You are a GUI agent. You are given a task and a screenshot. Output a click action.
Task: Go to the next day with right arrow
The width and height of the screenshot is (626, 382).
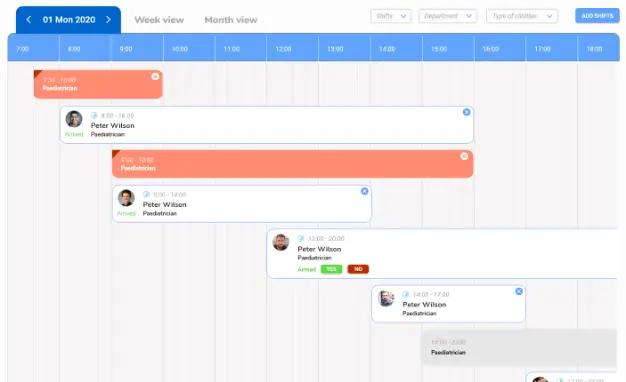click(108, 20)
